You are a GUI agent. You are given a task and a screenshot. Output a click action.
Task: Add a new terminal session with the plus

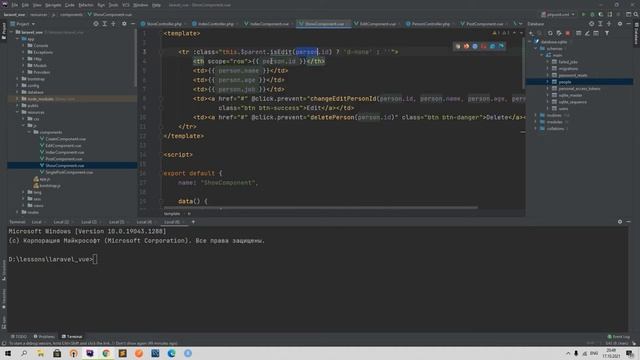pyautogui.click(x=193, y=222)
